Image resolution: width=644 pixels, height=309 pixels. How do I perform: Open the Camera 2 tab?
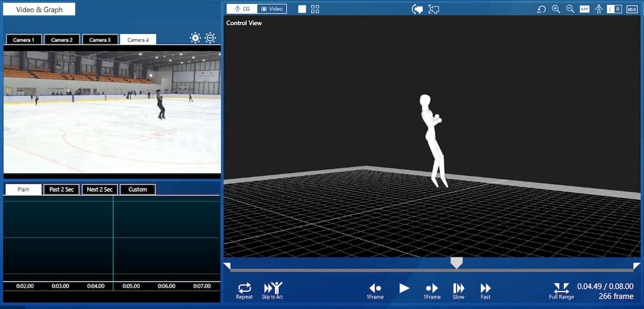point(62,40)
